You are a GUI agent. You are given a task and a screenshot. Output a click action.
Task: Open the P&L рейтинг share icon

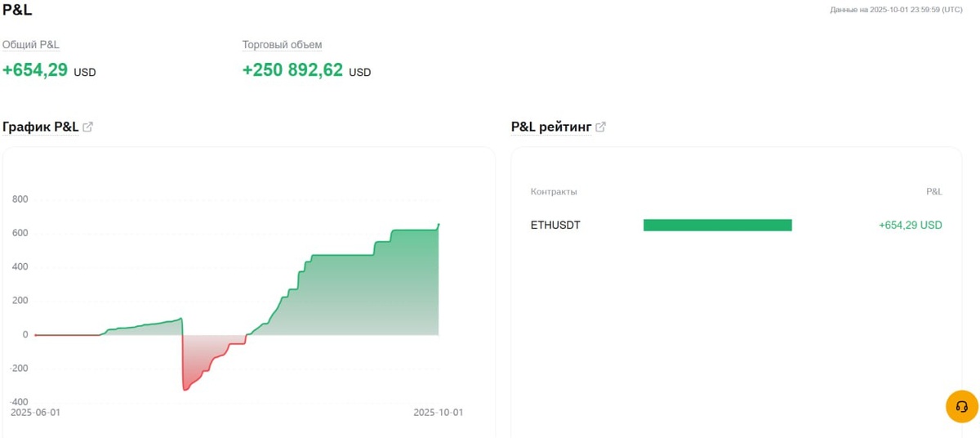click(x=600, y=127)
